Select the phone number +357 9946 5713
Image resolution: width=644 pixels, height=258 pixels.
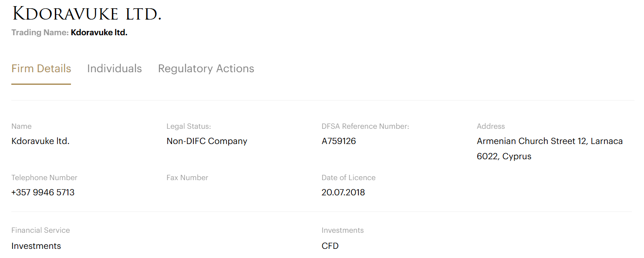pos(43,193)
